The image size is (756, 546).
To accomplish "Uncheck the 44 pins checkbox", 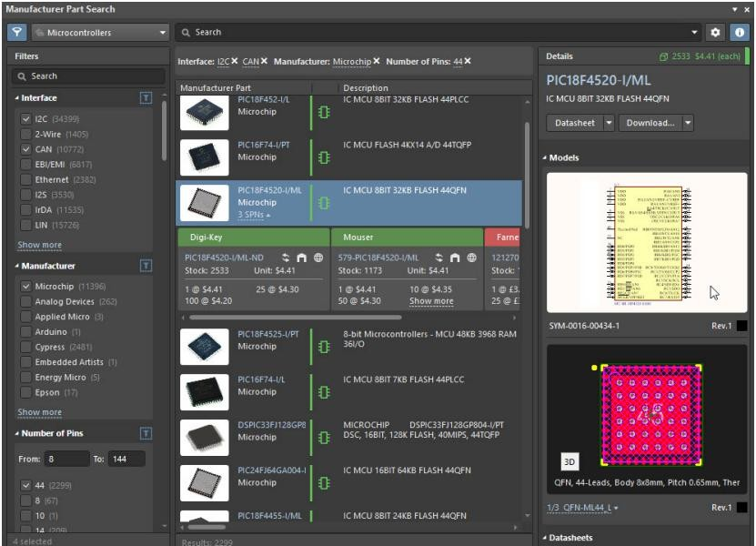I will pyautogui.click(x=26, y=485).
